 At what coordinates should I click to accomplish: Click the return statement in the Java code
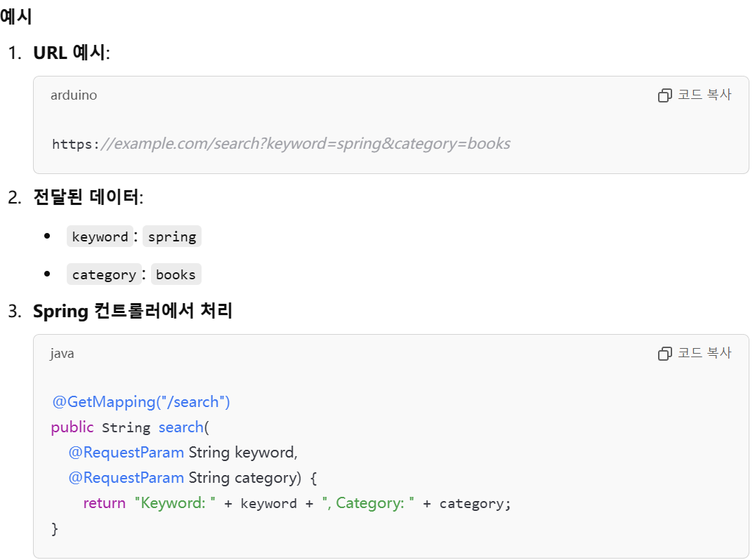point(296,503)
